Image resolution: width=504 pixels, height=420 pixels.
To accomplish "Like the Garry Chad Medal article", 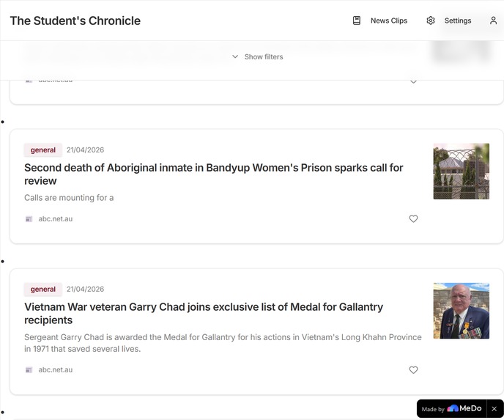I will tap(413, 370).
